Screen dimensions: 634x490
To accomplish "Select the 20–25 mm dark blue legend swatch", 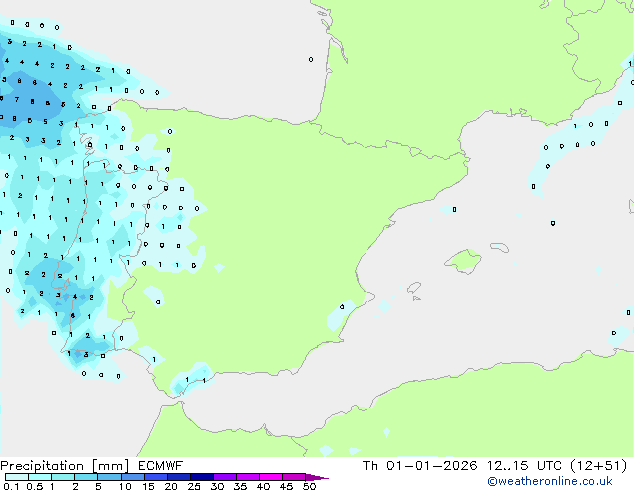I will point(178,477).
